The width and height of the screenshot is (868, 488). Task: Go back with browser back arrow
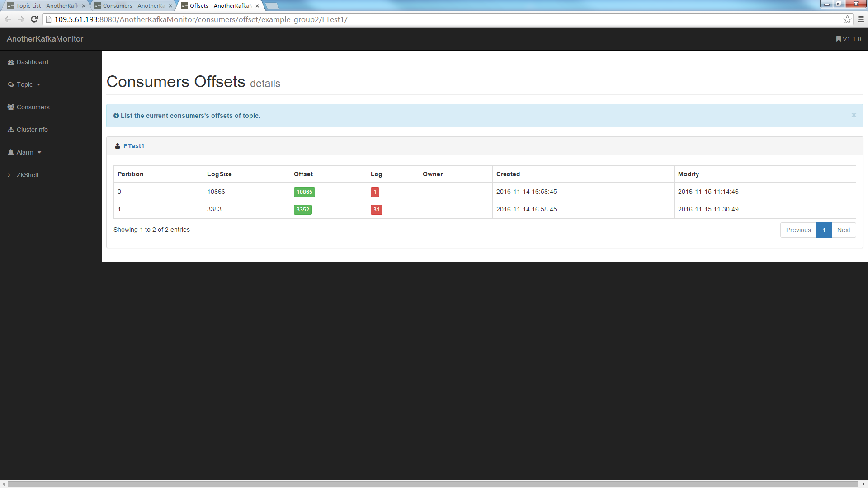point(8,19)
